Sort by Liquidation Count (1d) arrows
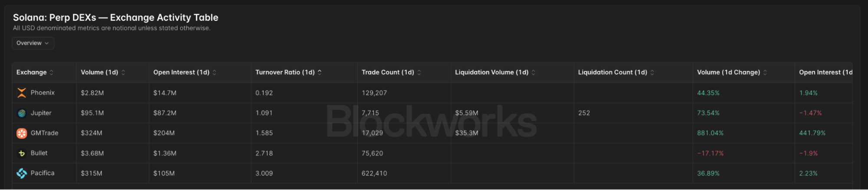 (652, 72)
